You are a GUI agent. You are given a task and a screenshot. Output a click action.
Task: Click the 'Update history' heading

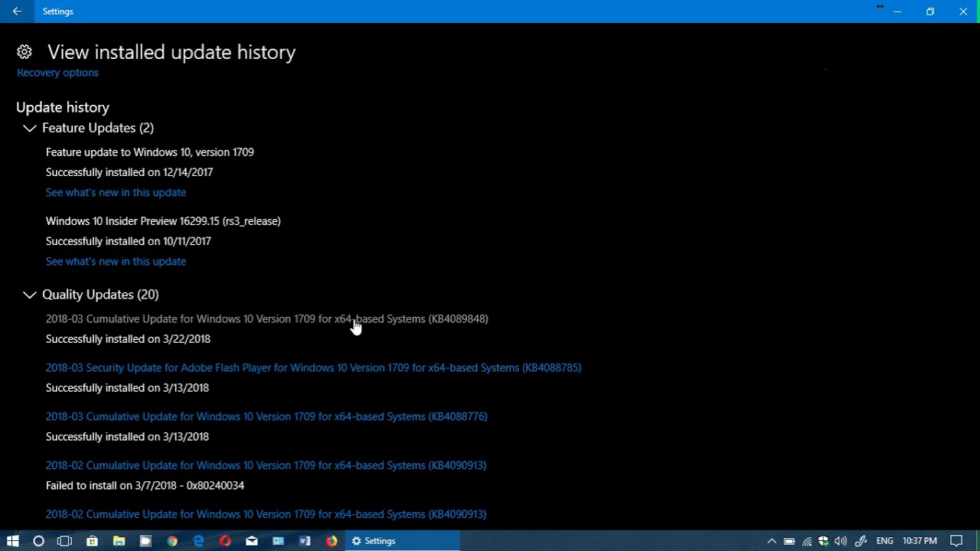pyautogui.click(x=63, y=107)
